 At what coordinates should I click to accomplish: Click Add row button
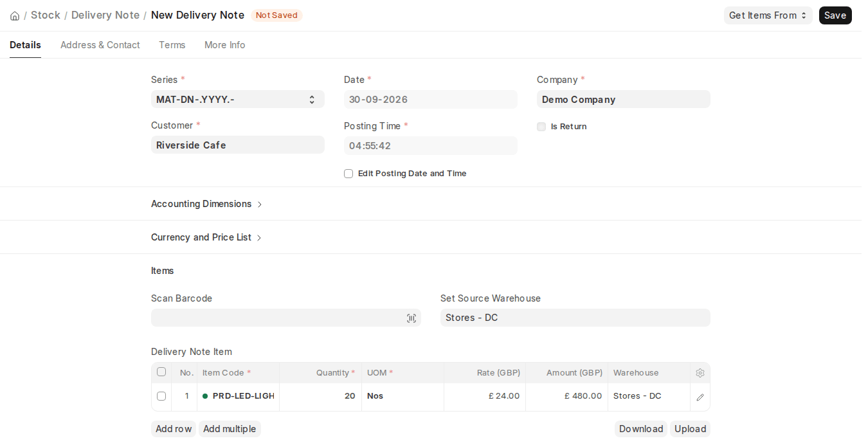coord(174,429)
